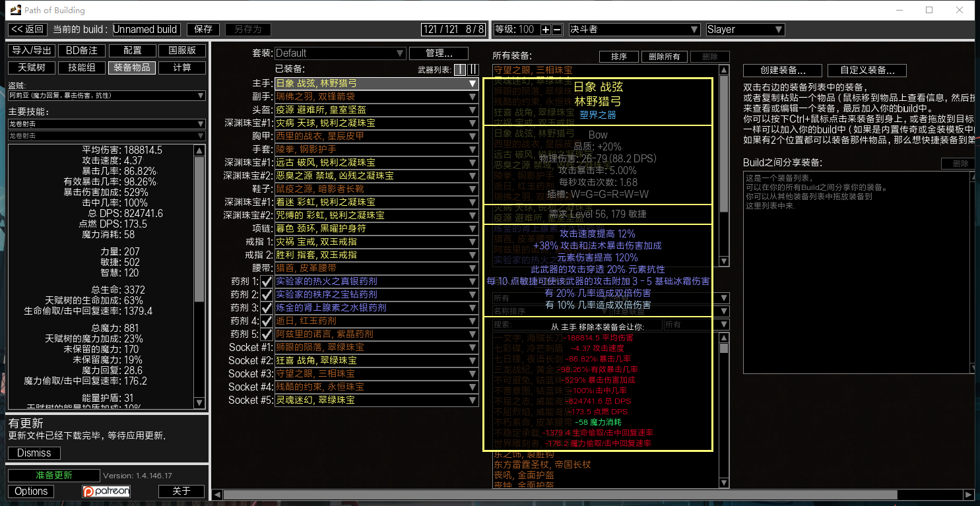This screenshot has height=506, width=980.
Task: Switch to the 天赋树 tab
Action: coord(32,68)
